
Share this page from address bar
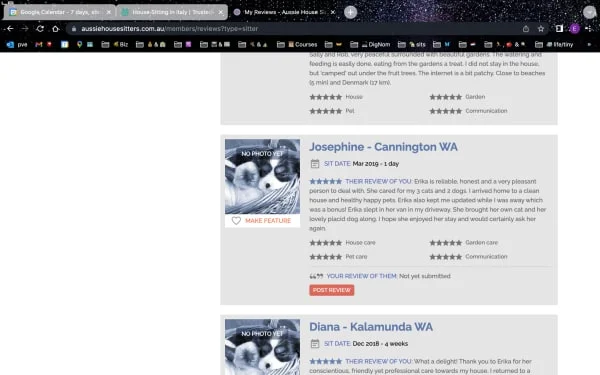coord(526,29)
